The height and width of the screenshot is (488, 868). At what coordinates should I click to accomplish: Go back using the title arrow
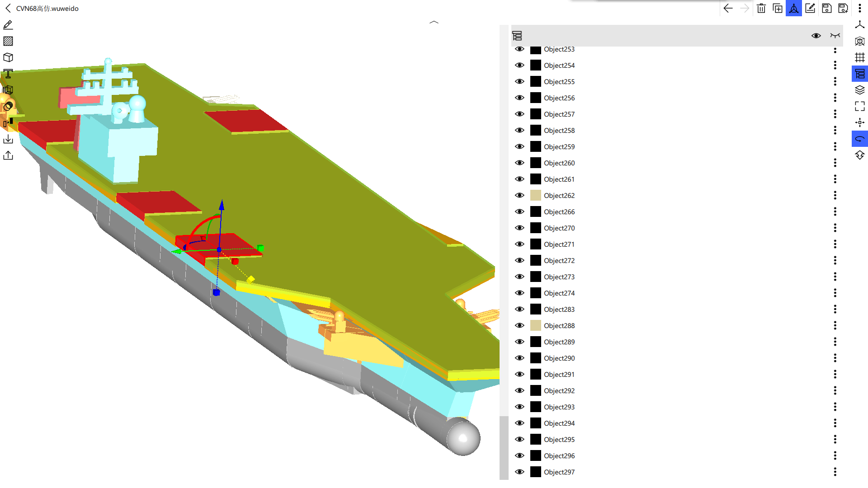pos(8,8)
